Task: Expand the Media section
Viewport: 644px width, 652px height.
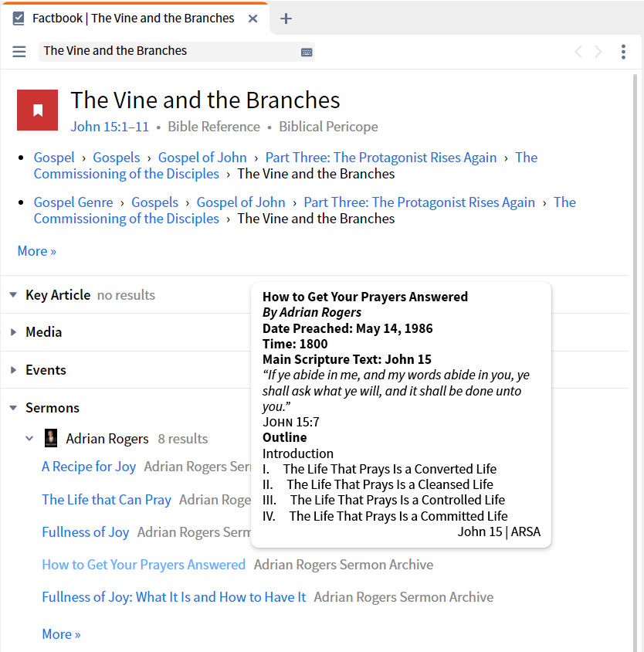Action: click(13, 332)
